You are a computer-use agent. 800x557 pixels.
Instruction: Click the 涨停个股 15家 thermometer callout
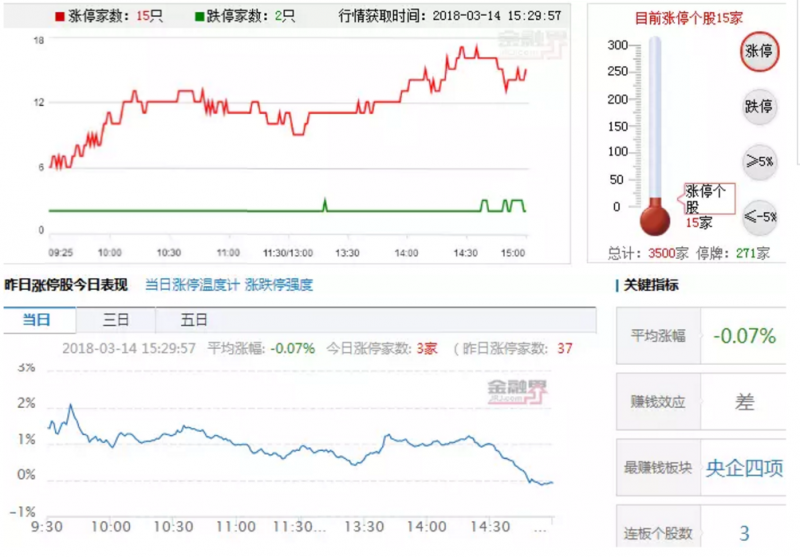click(706, 205)
